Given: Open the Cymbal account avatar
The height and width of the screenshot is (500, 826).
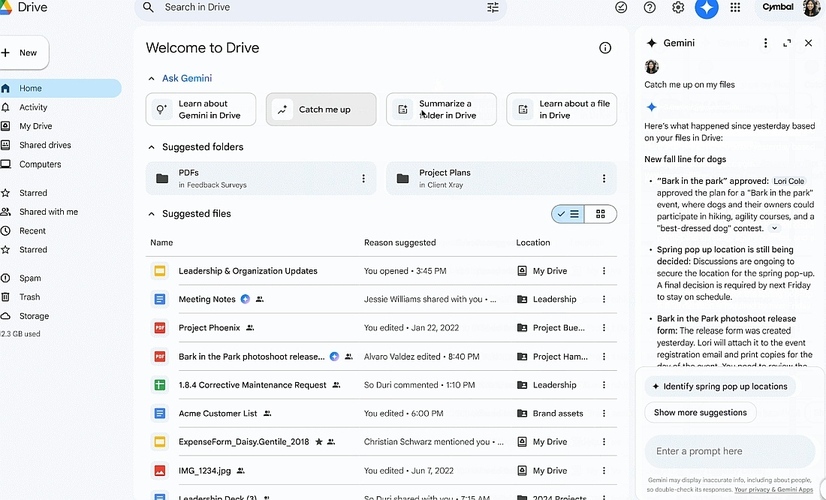Looking at the screenshot, I should coord(811,7).
